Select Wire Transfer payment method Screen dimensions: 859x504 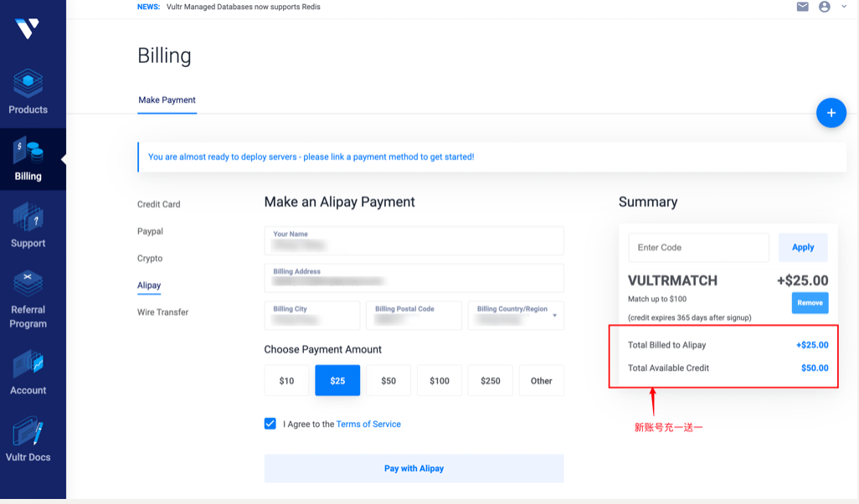(x=162, y=312)
